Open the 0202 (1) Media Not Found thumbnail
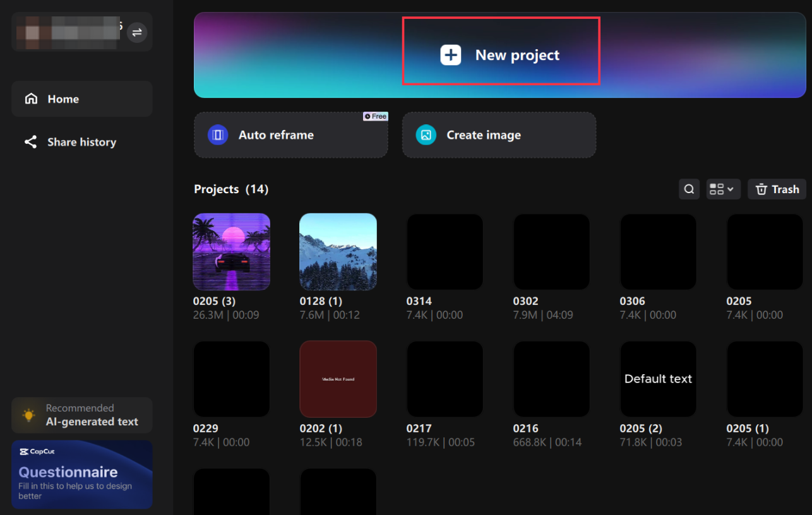 (338, 379)
